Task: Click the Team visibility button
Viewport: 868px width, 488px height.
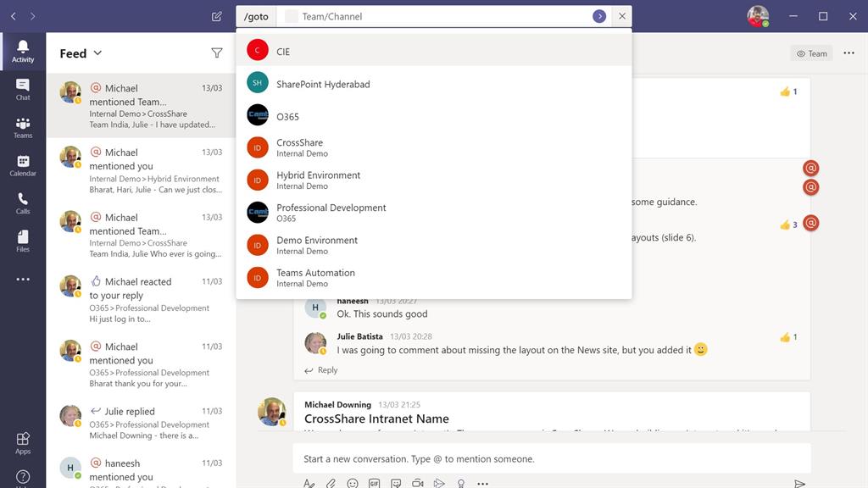Action: (811, 53)
